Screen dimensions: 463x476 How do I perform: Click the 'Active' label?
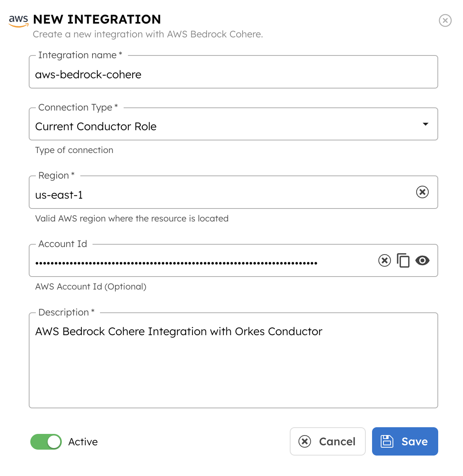click(83, 442)
